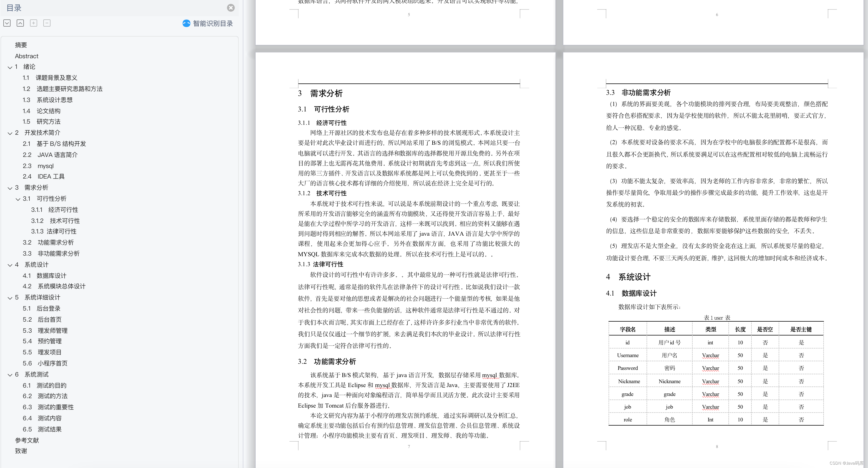This screenshot has width=868, height=468.
Task: Select outline entry 5.1 后台登录
Action: point(41,308)
